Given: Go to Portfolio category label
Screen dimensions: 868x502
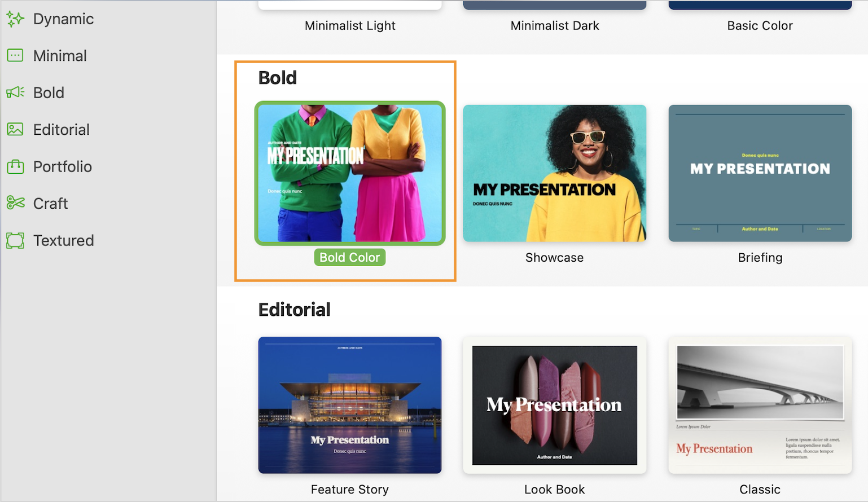Looking at the screenshot, I should pyautogui.click(x=62, y=166).
